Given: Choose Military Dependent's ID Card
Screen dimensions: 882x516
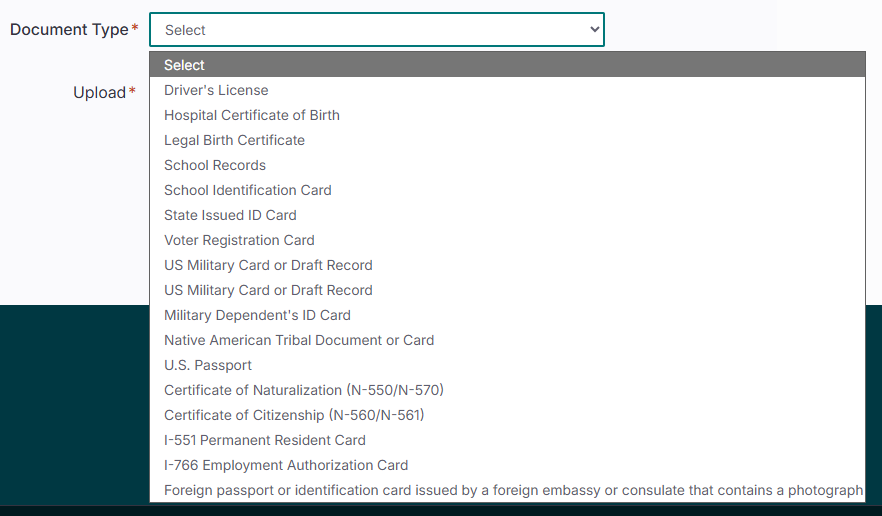Looking at the screenshot, I should click(x=506, y=315).
